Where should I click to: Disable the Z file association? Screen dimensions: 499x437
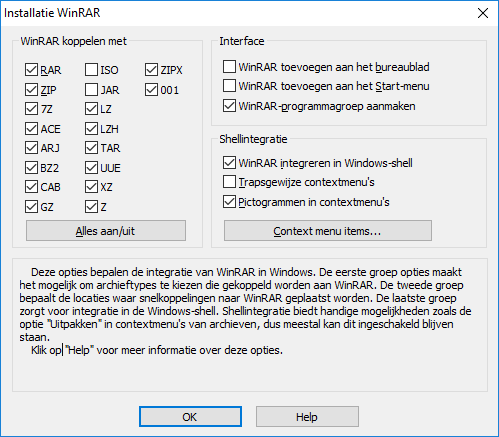click(x=91, y=207)
